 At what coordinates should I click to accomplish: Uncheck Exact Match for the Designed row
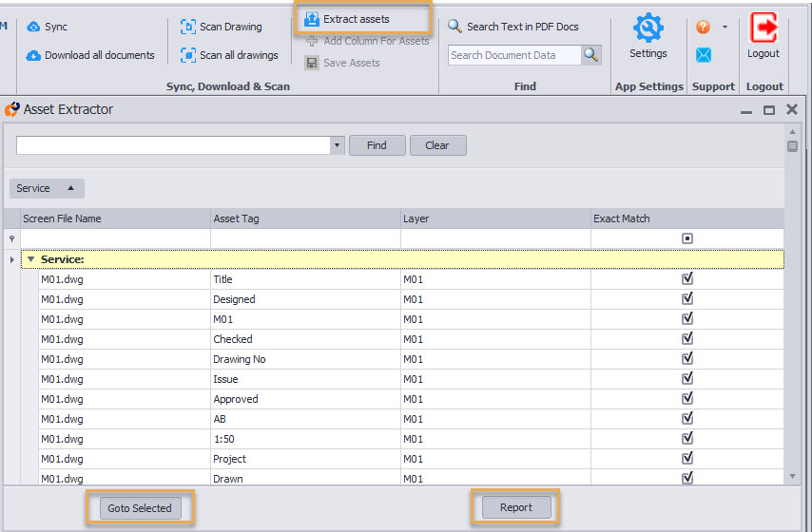point(687,298)
